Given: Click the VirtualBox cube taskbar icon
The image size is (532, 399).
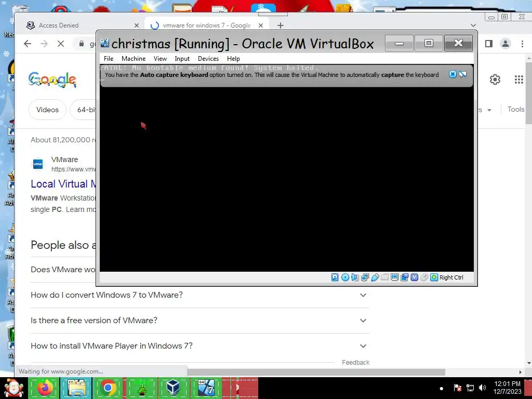Looking at the screenshot, I should [174, 388].
